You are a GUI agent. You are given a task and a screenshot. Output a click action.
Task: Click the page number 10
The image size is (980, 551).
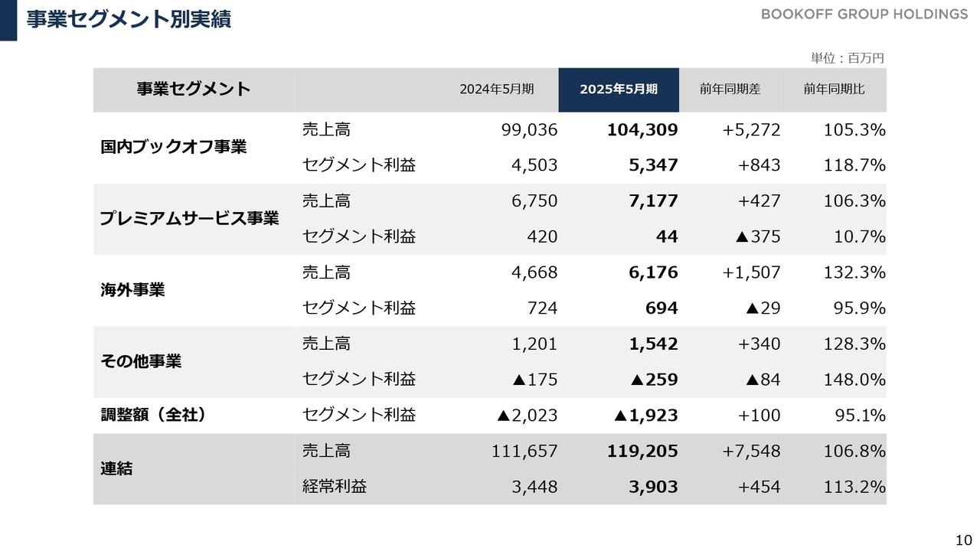point(963,540)
